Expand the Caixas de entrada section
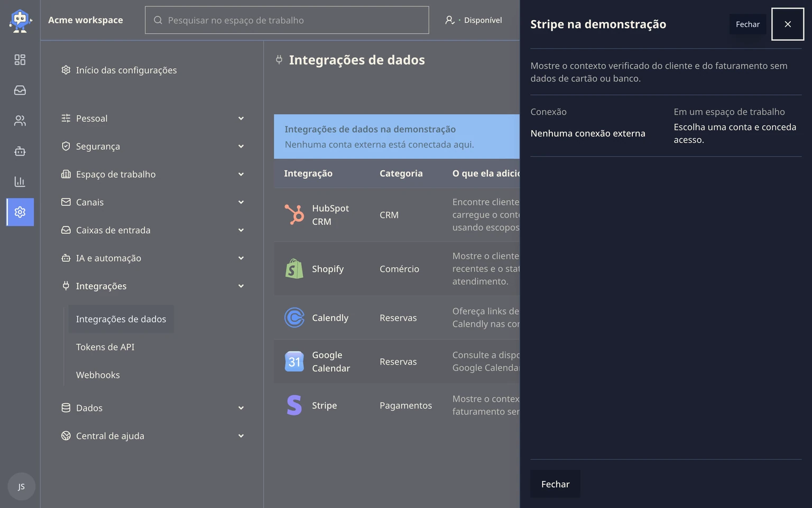The height and width of the screenshot is (508, 812). click(x=153, y=230)
